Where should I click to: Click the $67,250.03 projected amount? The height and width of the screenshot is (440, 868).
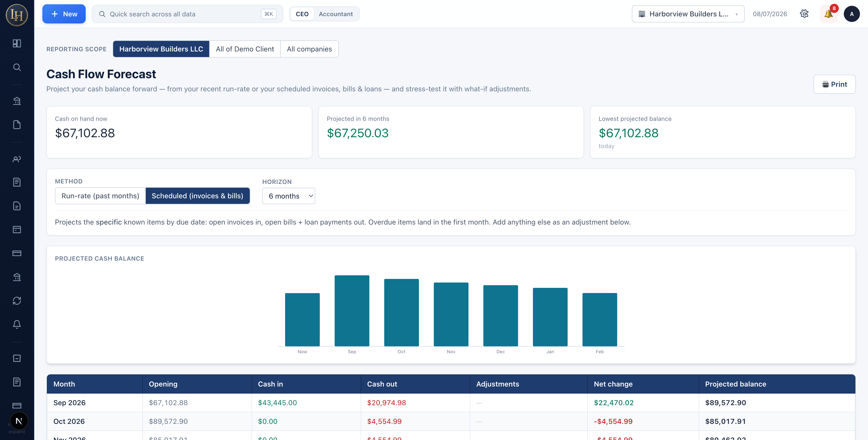[358, 133]
